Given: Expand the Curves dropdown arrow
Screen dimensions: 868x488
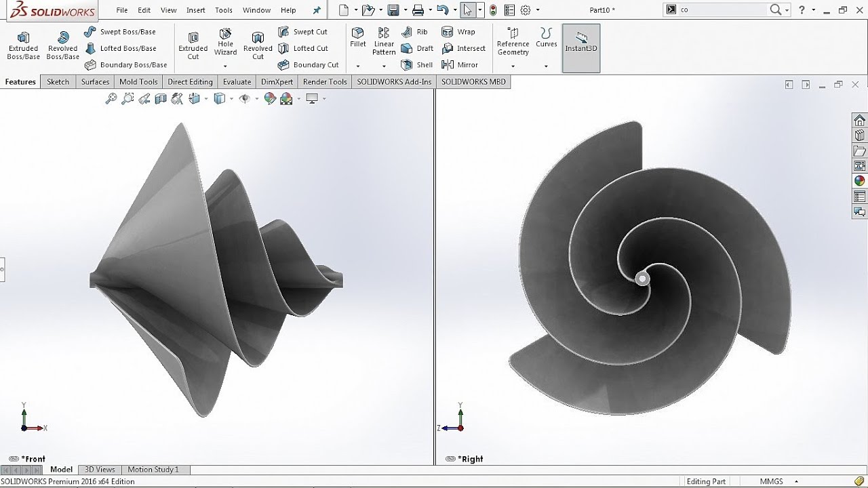Looking at the screenshot, I should coord(546,66).
